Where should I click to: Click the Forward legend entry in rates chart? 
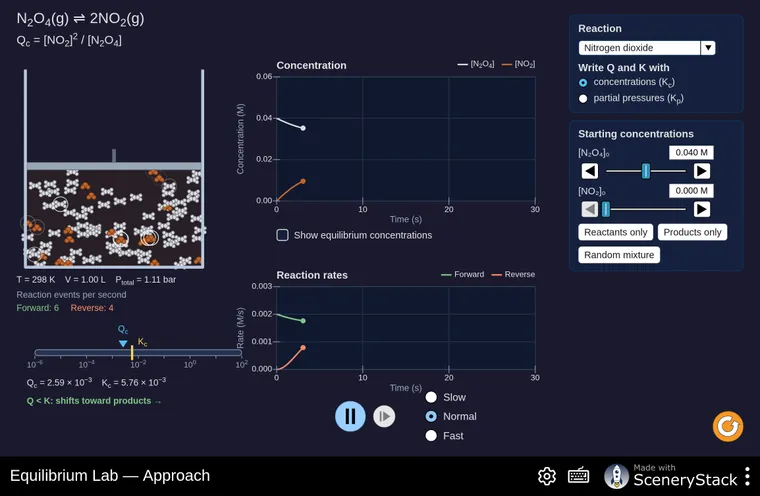click(x=462, y=274)
